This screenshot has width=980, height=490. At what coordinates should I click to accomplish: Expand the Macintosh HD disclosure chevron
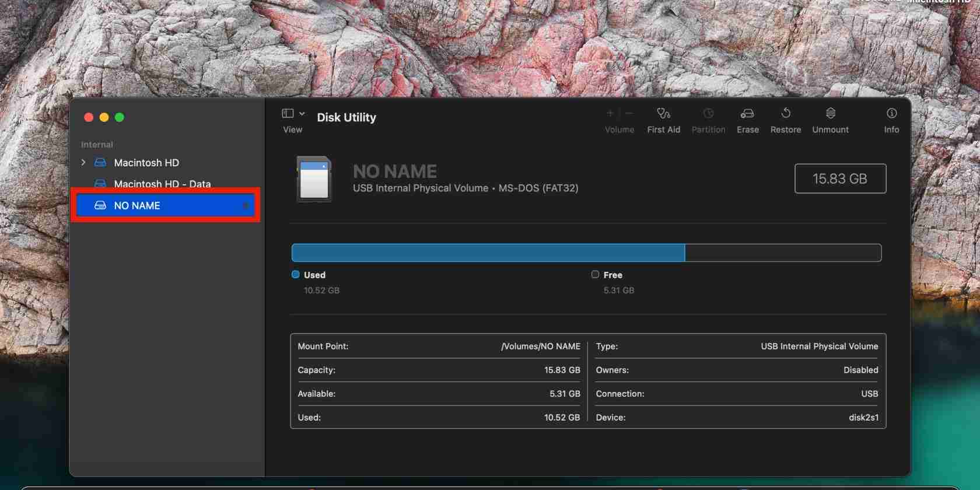83,162
